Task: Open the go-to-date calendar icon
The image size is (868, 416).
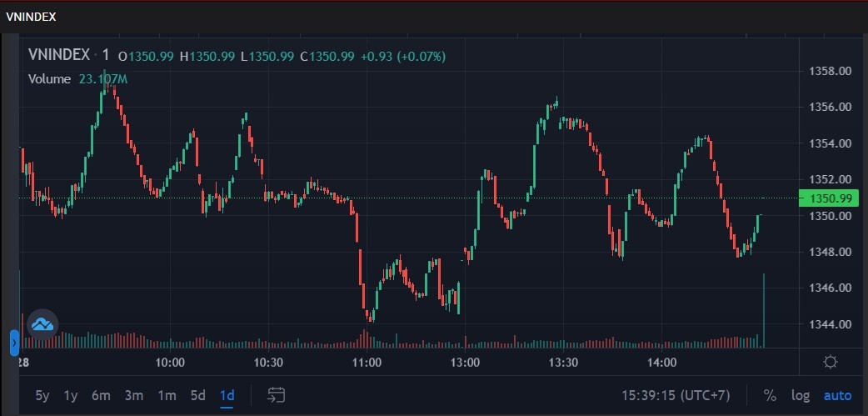Action: point(277,395)
